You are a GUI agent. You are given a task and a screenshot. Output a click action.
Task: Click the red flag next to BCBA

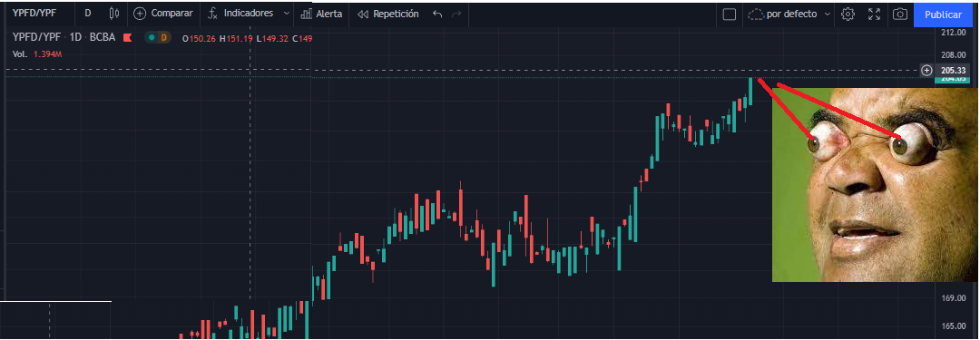(x=128, y=37)
